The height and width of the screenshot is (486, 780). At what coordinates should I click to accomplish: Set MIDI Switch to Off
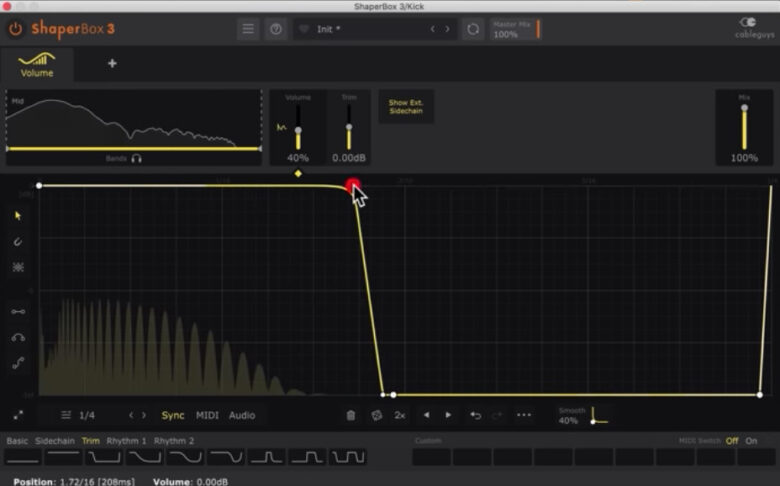[x=732, y=441]
